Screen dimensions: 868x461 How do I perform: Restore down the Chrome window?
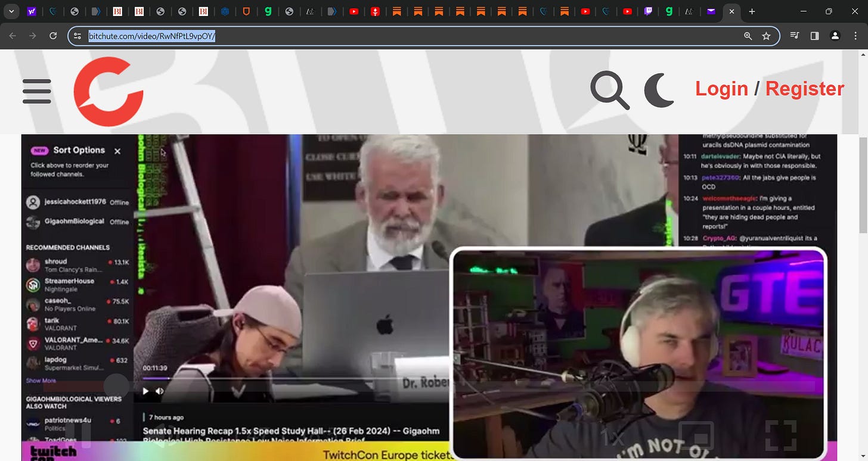tap(829, 11)
